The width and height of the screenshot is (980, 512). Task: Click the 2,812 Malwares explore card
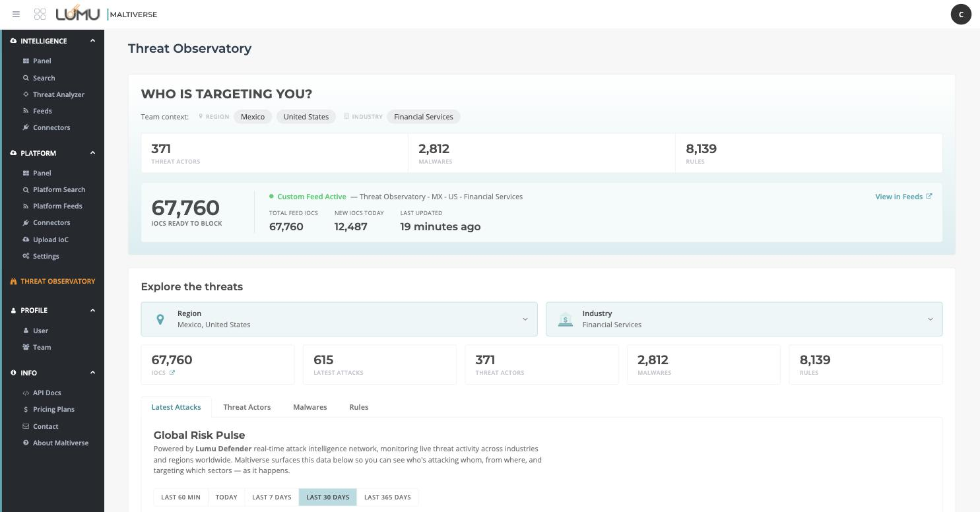[703, 364]
